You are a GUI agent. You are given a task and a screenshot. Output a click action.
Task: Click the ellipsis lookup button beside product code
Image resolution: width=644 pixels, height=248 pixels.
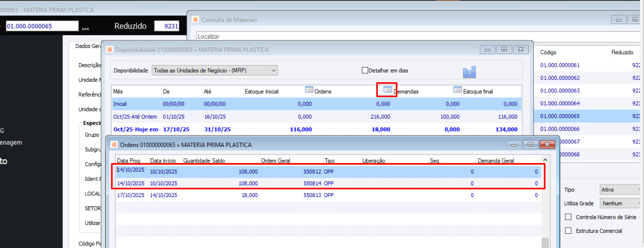(85, 26)
